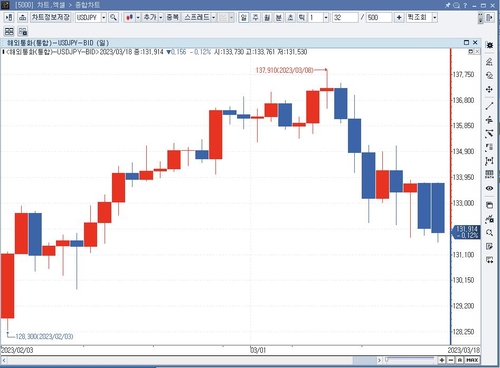Click the print/save icon in sidebar

(x=489, y=205)
